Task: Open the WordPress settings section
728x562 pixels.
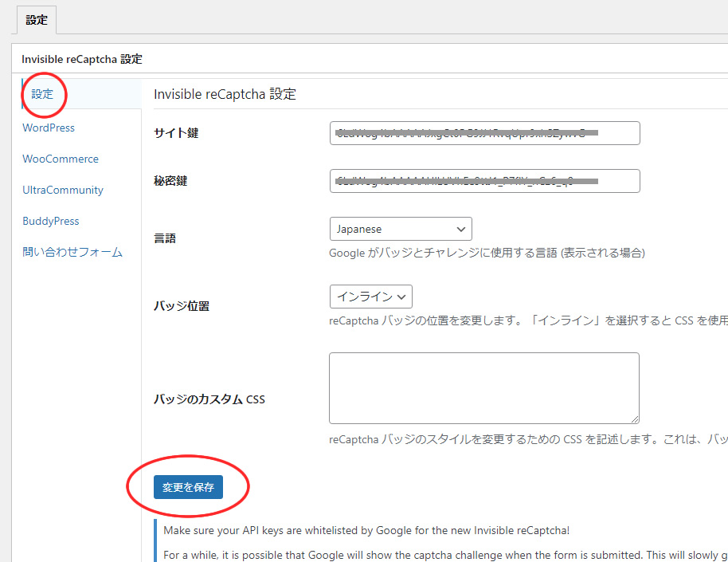Action: [49, 128]
